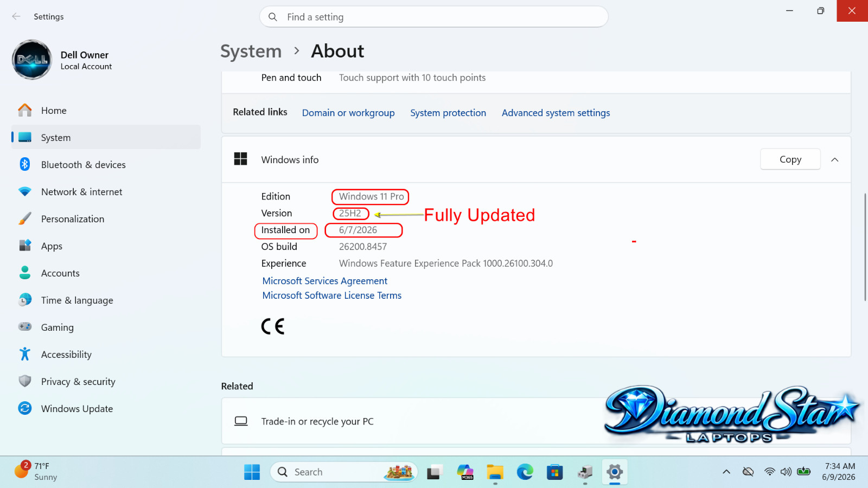The image size is (868, 488).
Task: Click the Home icon in sidebar
Action: (x=25, y=110)
